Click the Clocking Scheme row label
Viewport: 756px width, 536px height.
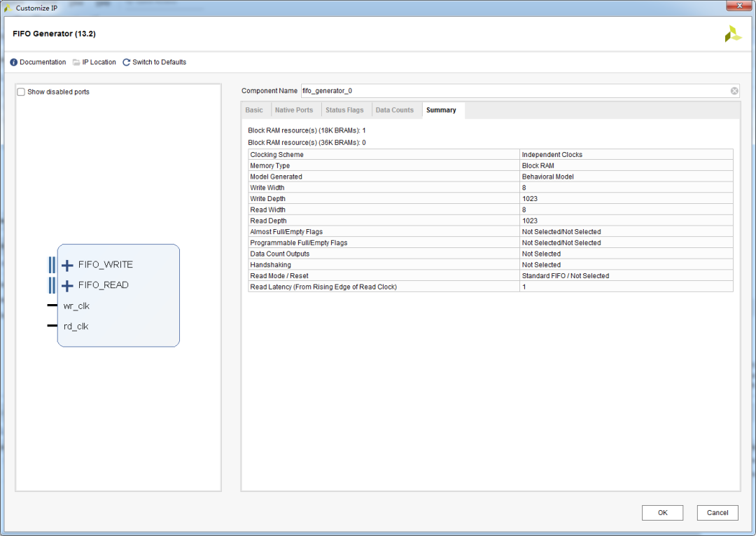tap(276, 154)
